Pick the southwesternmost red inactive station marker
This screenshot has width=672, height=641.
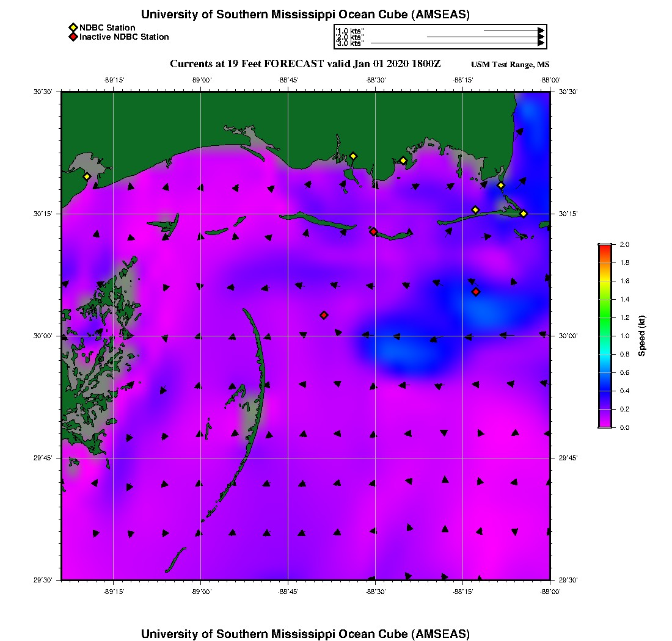tap(324, 315)
